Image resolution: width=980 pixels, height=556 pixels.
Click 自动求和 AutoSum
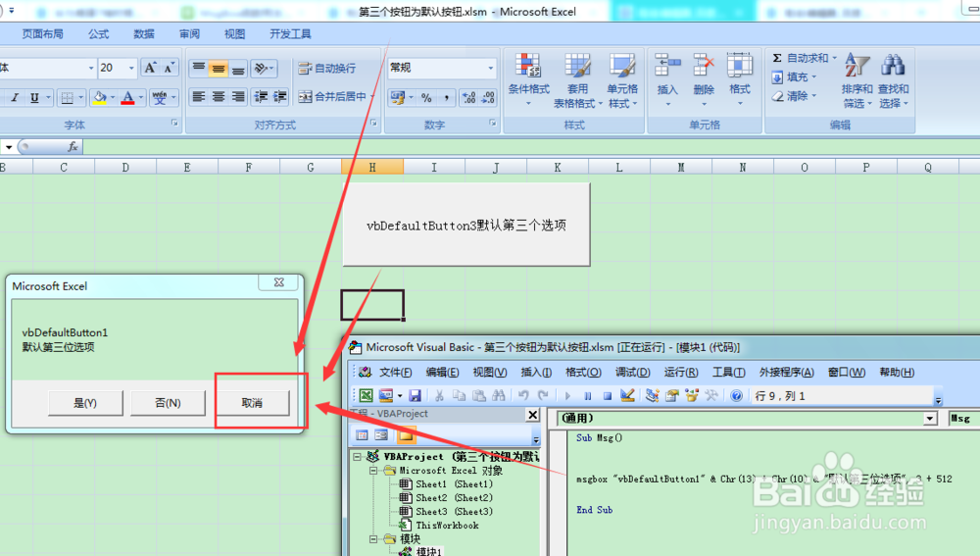(x=800, y=58)
